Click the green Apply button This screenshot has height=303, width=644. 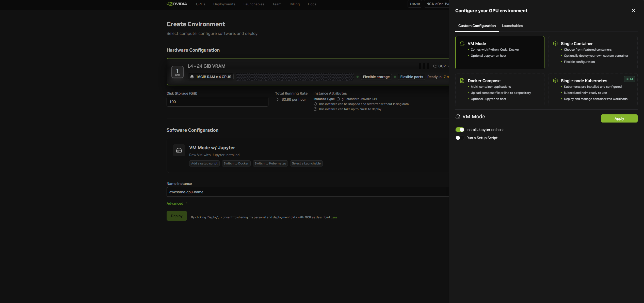coord(619,118)
